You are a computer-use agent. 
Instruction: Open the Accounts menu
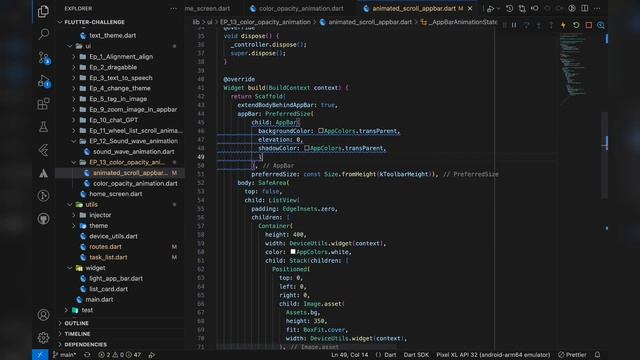43,315
